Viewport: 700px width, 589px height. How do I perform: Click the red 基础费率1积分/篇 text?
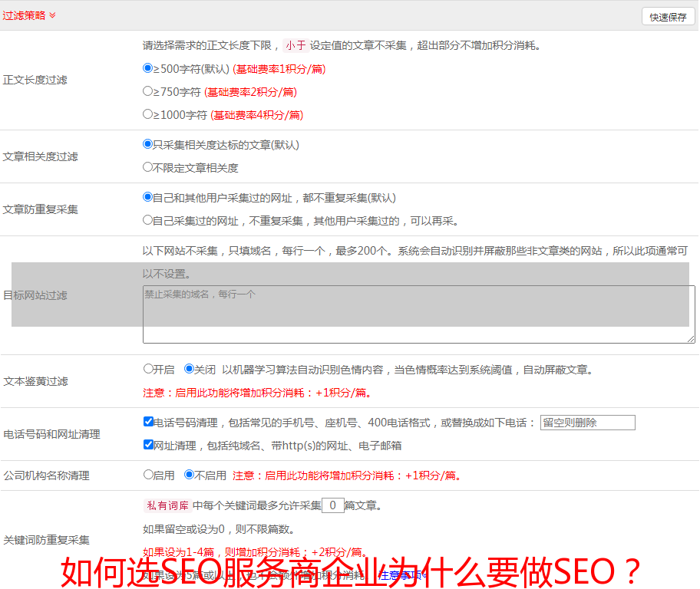tap(279, 69)
